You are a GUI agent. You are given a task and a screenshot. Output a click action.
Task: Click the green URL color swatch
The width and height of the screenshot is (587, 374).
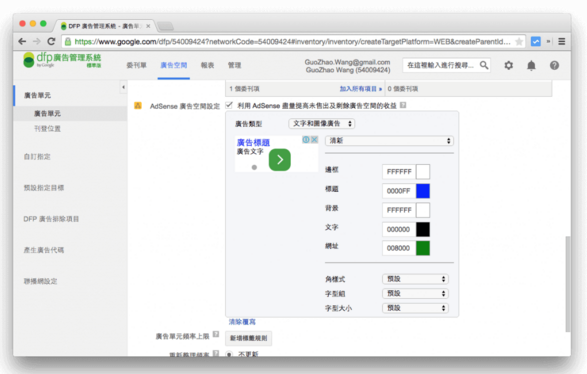pyautogui.click(x=423, y=248)
